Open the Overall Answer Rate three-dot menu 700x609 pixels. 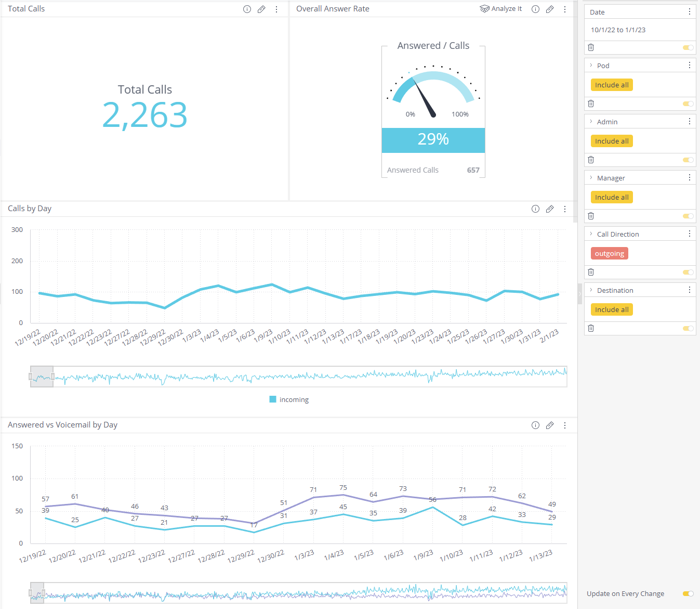565,9
